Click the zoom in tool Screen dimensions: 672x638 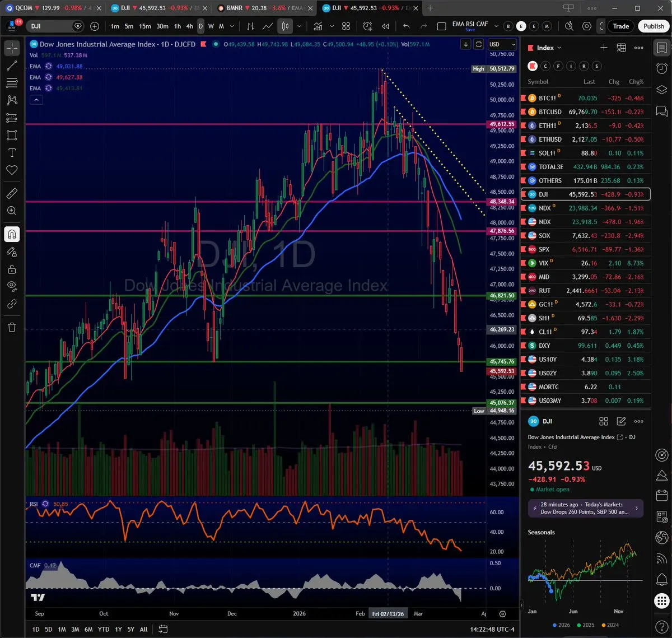(12, 211)
